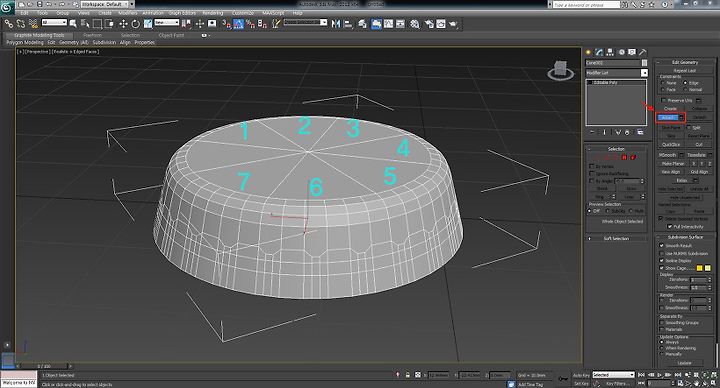This screenshot has width=720, height=388.
Task: Click the Configure Modifier Sets icon
Action: tap(640, 132)
